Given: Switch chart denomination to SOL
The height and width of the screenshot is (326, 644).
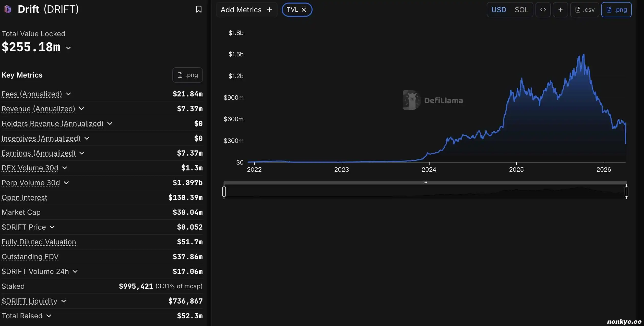Looking at the screenshot, I should (x=521, y=10).
